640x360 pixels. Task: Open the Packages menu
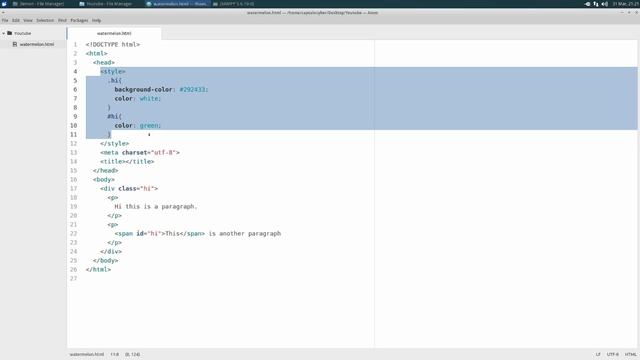click(79, 20)
